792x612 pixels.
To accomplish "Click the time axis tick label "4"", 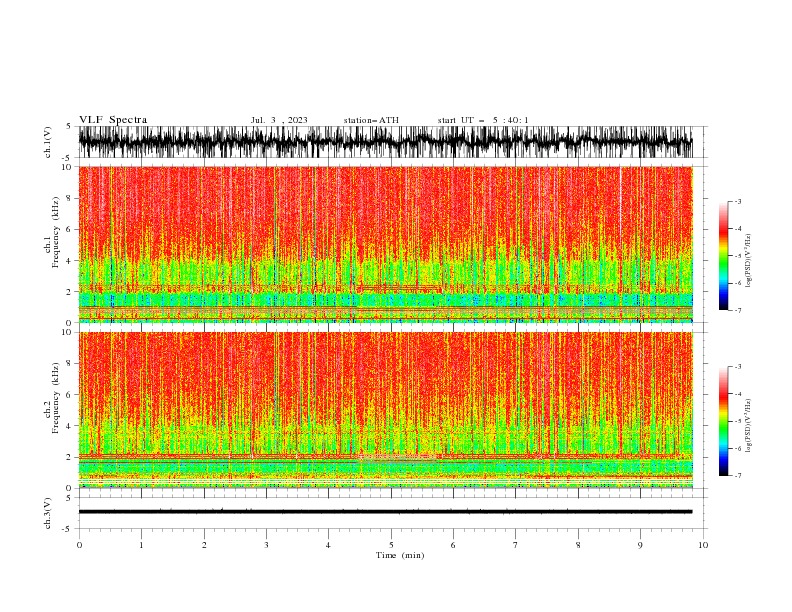I will click(329, 545).
